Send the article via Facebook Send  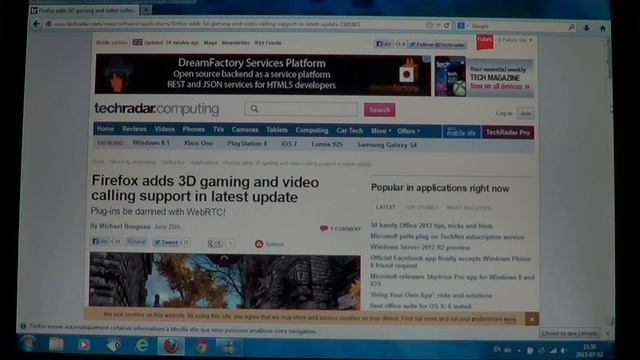136,242
